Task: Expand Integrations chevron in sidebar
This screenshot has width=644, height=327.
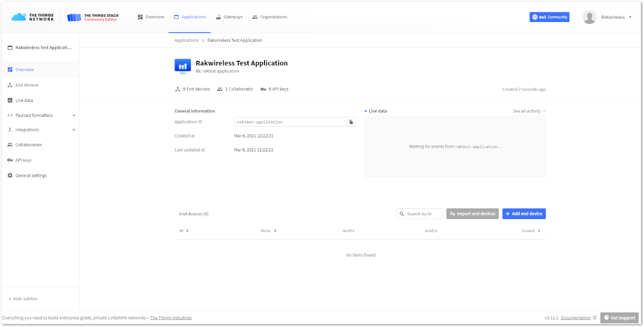Action: coord(74,130)
